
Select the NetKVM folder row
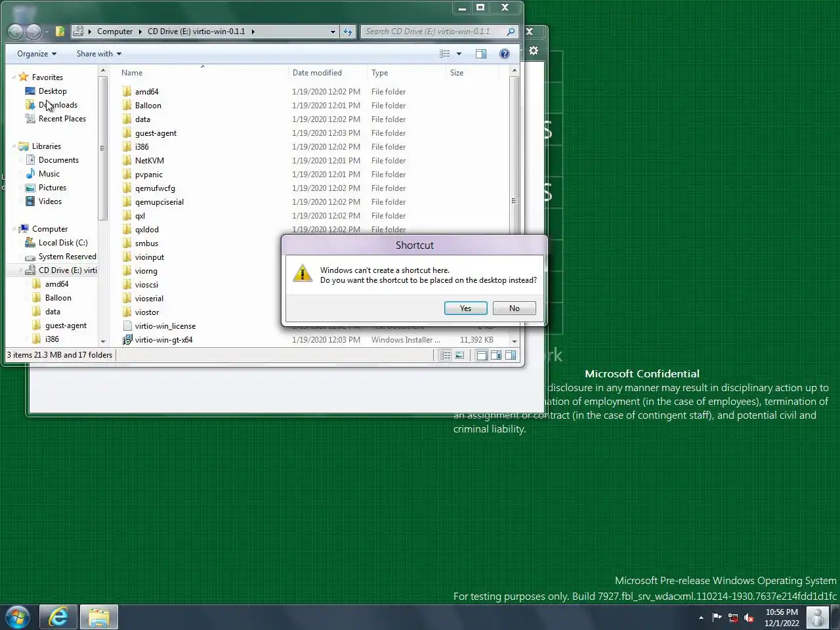coord(314,161)
